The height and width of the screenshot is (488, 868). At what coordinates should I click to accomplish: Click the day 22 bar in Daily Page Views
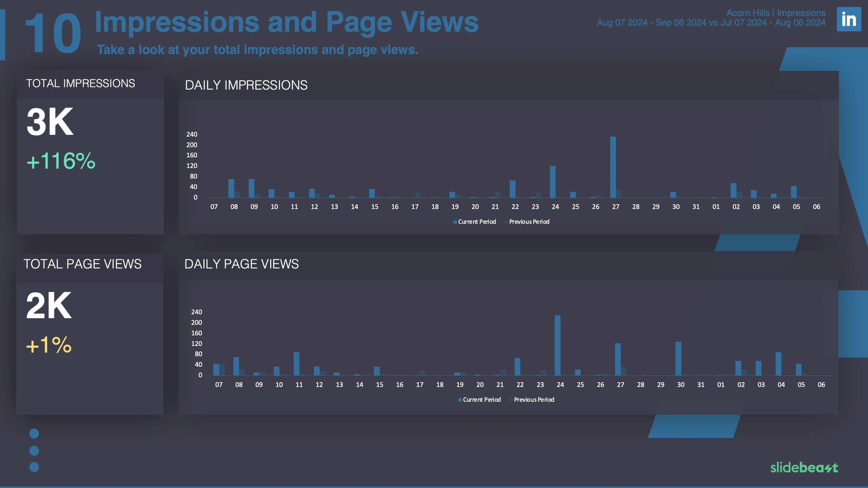(517, 366)
